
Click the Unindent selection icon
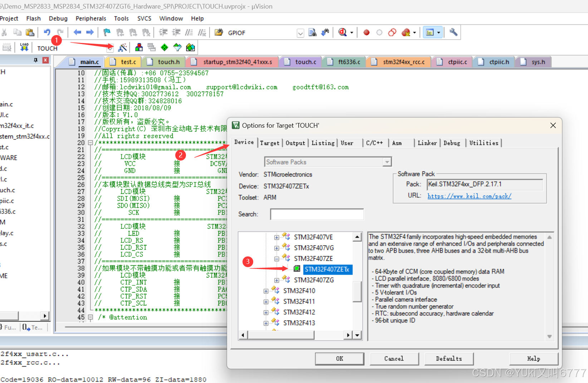click(176, 33)
